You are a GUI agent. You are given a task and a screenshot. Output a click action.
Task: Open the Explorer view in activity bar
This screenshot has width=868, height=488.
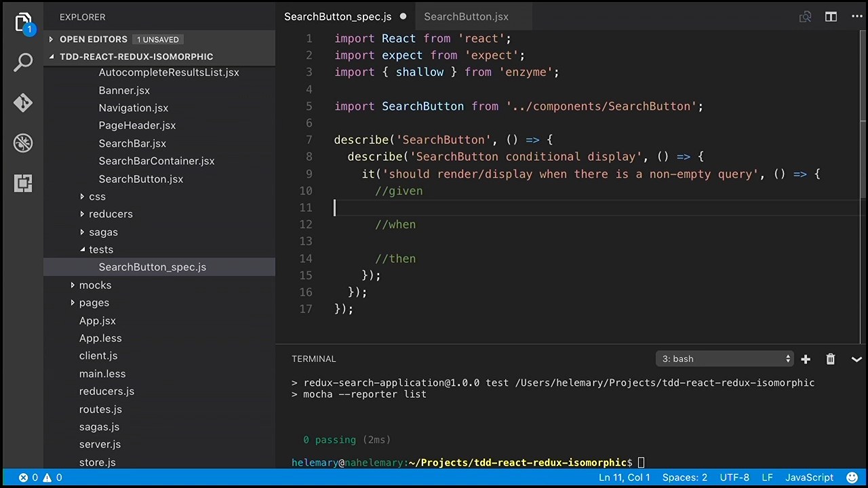23,23
